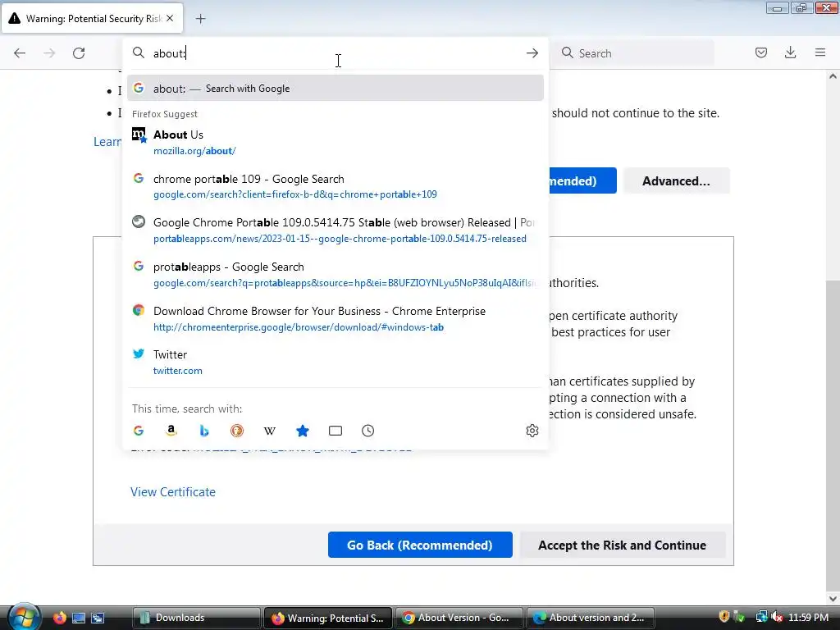Viewport: 840px width, 630px height.
Task: Click the go arrow in address bar
Action: [x=532, y=53]
